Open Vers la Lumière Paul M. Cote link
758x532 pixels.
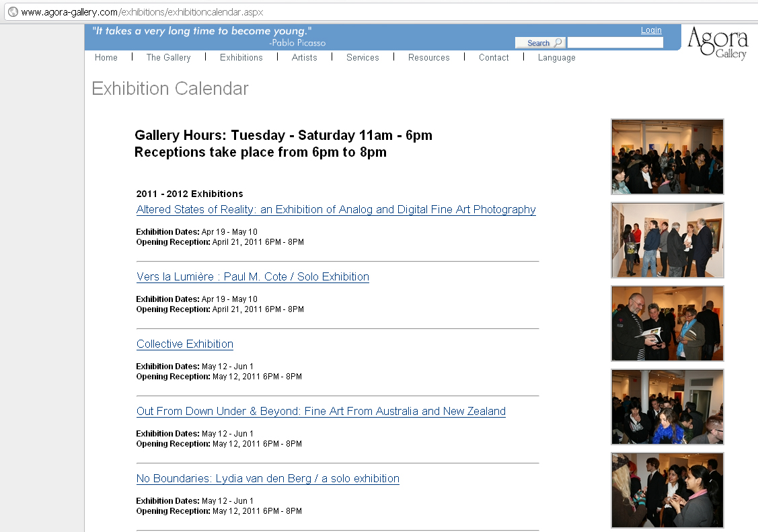pos(253,277)
